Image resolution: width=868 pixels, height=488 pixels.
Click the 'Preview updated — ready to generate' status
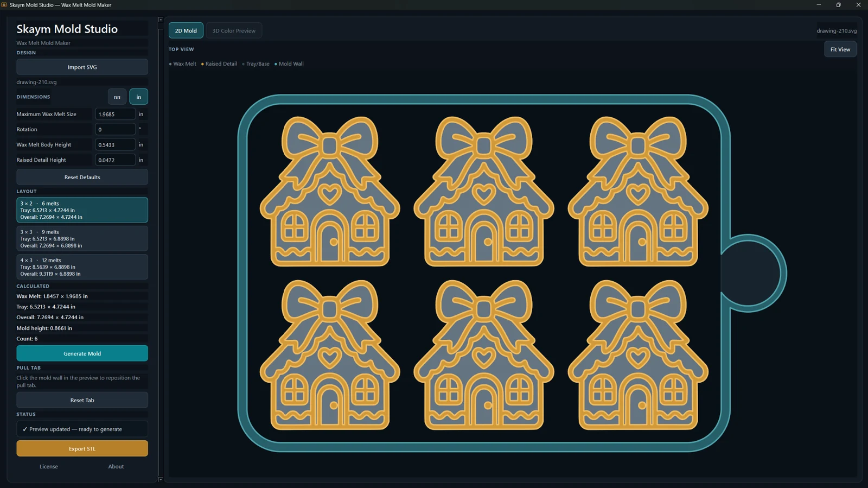82,429
